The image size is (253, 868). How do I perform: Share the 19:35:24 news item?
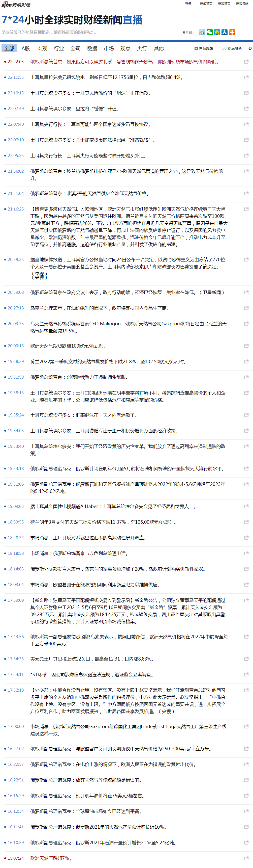point(246,415)
